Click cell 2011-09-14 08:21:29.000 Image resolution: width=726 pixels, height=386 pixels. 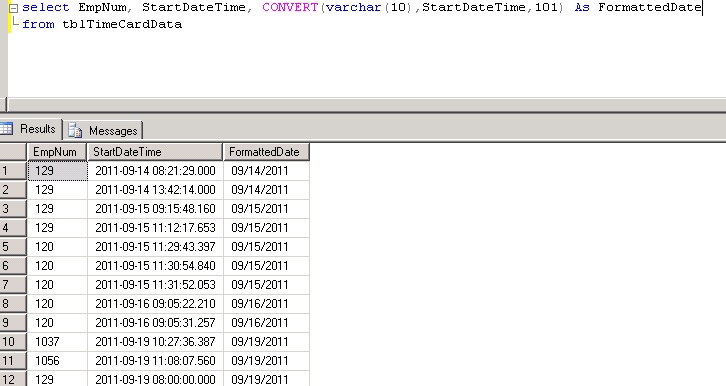tap(155, 171)
